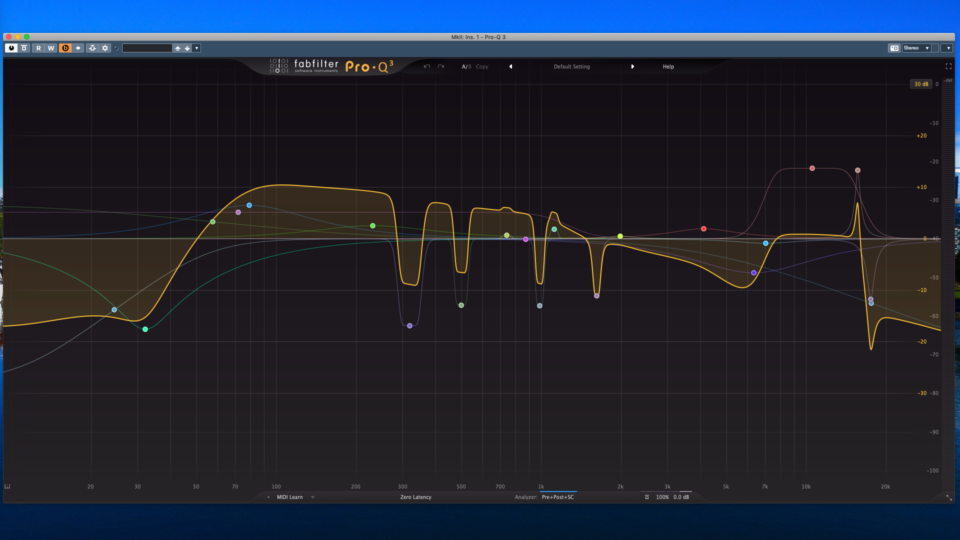Open the plugin settings gear icon
Viewport: 960px width, 540px height.
[105, 48]
